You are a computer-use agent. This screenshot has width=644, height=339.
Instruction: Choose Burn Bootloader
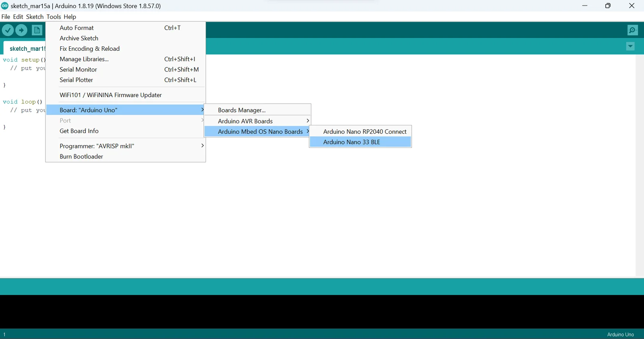[x=126, y=156]
